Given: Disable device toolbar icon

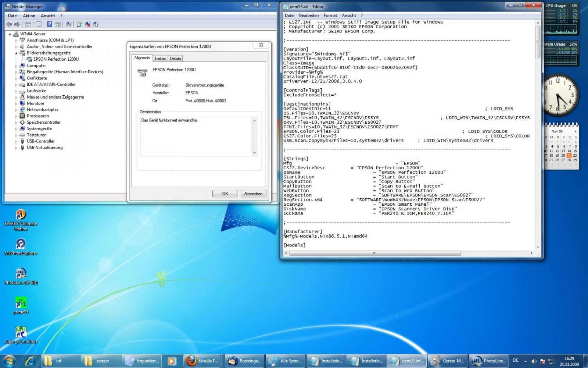Looking at the screenshot, I should pos(96,24).
